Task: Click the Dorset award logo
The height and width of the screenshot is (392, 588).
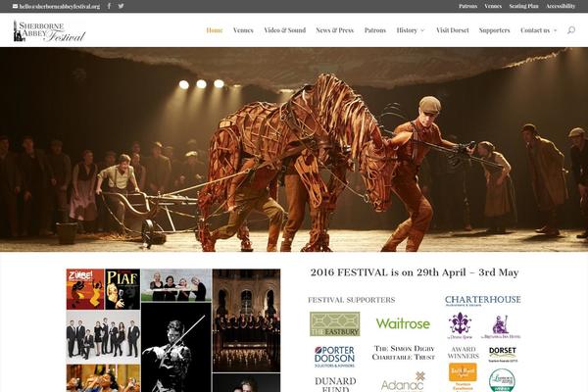Action: pyautogui.click(x=503, y=354)
